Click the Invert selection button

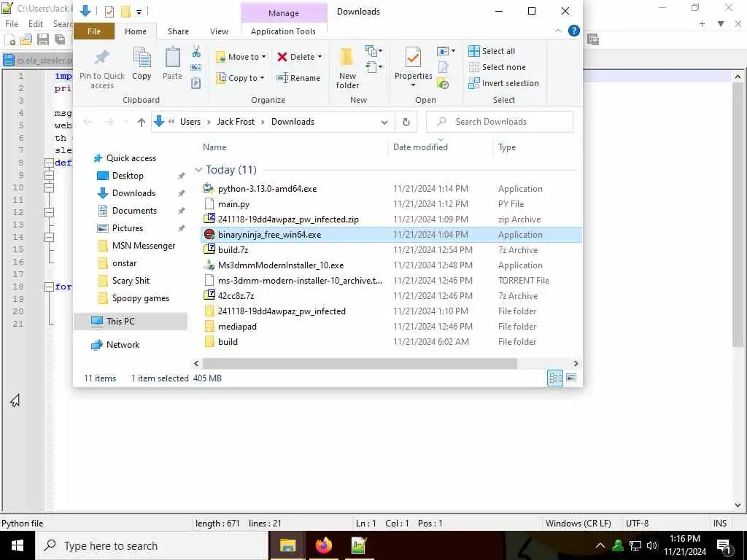[x=503, y=83]
